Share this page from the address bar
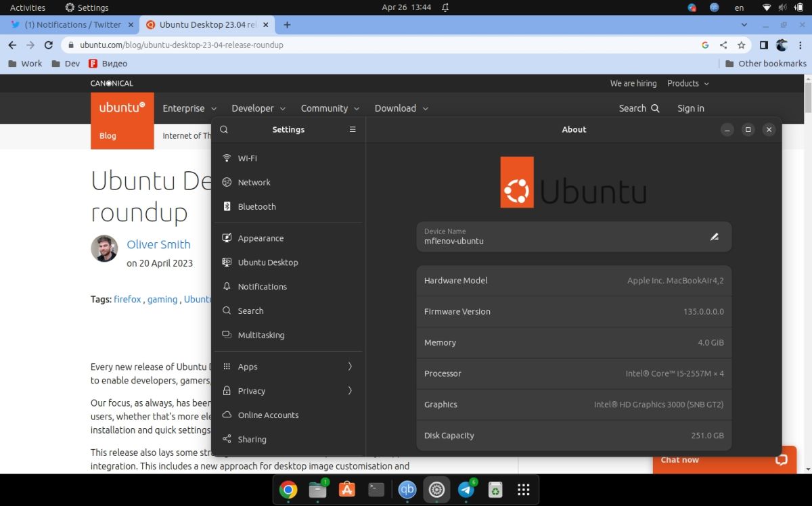 click(723, 45)
